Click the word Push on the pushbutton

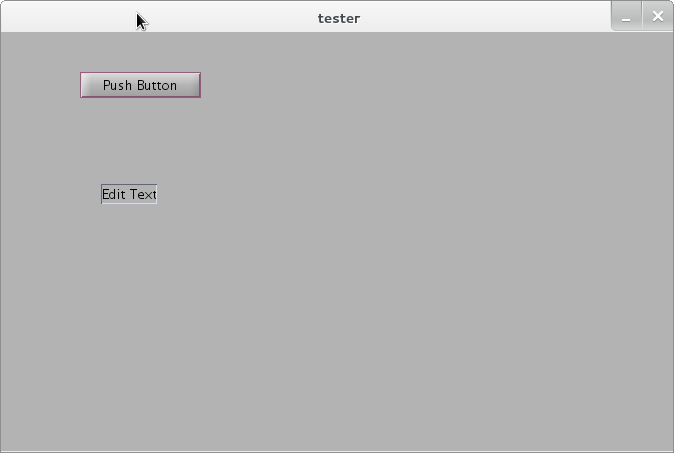pyautogui.click(x=117, y=85)
